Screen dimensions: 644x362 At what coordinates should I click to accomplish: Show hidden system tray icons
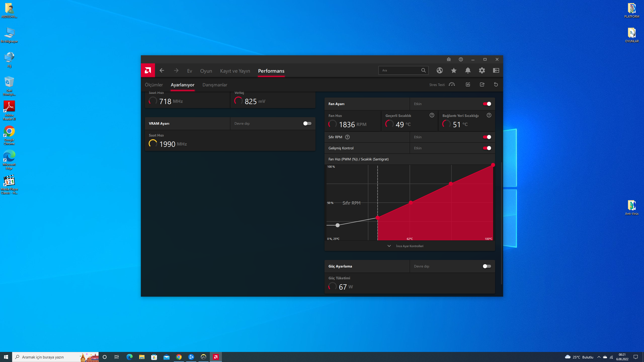click(599, 357)
